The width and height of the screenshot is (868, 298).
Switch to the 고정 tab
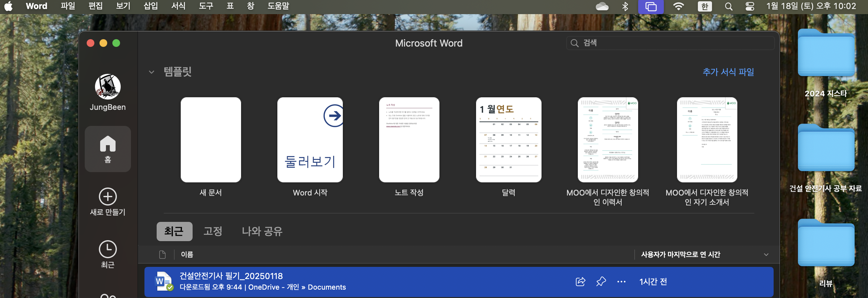click(x=213, y=231)
